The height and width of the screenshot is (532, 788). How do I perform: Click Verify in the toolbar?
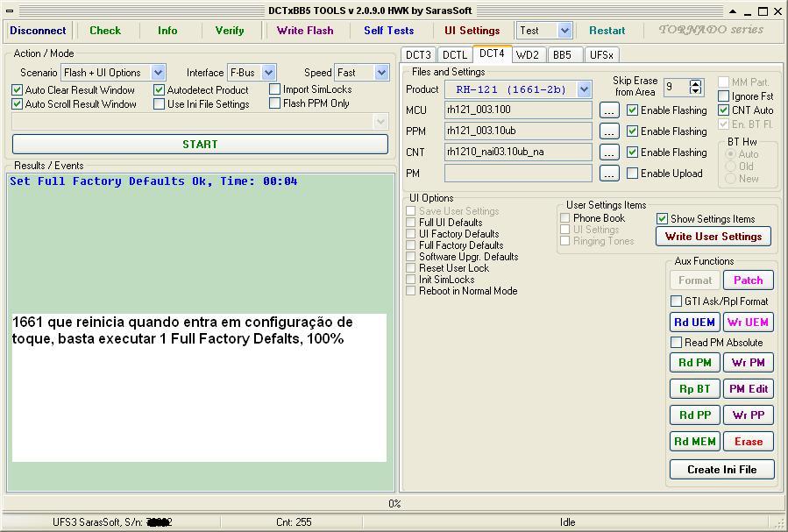point(230,31)
